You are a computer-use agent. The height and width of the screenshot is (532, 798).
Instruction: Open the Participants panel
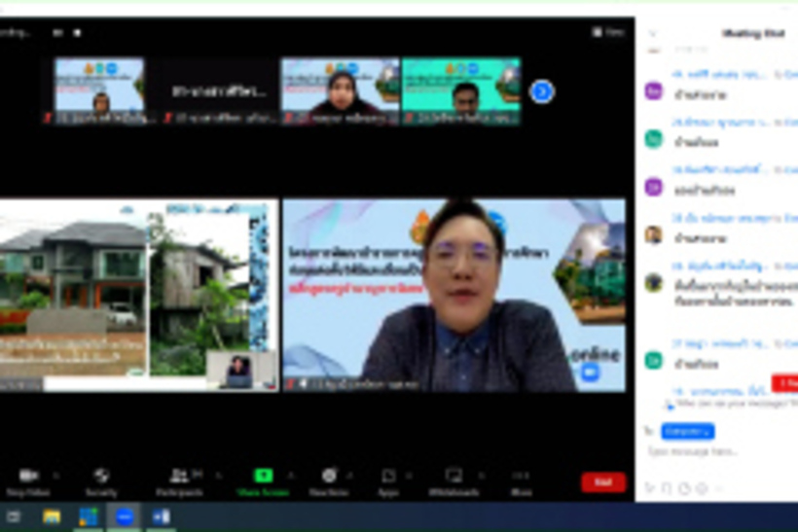pos(180,480)
